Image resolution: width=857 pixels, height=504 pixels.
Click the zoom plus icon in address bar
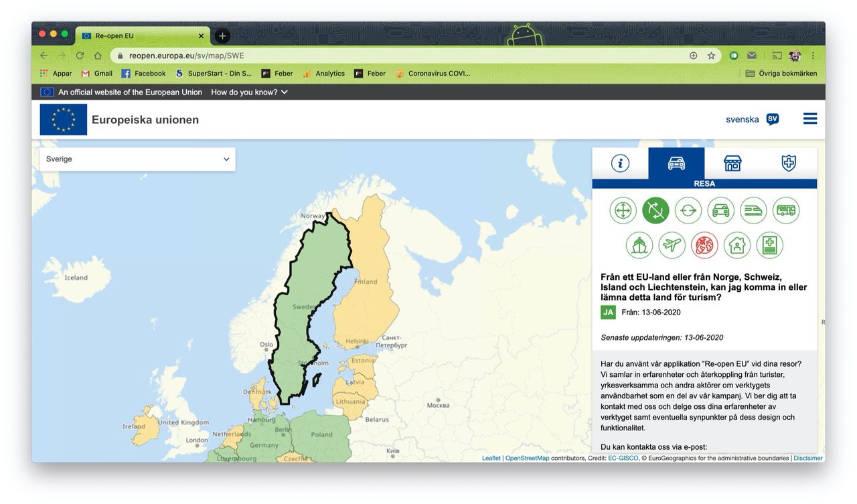[x=694, y=56]
